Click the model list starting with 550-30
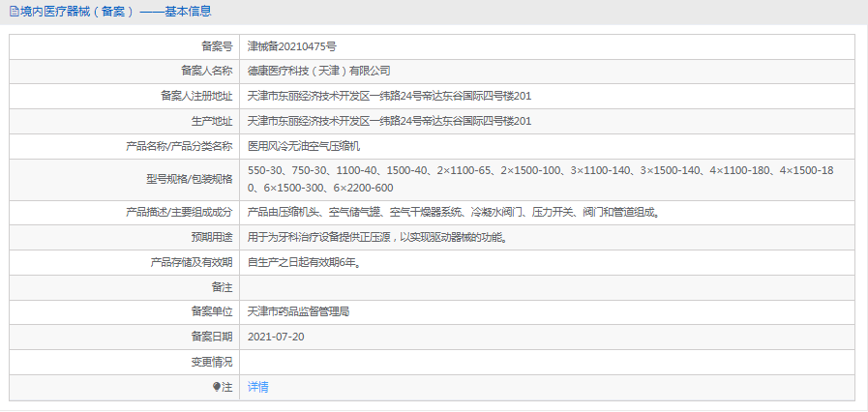Viewport: 868px width, 412px height. [x=541, y=180]
